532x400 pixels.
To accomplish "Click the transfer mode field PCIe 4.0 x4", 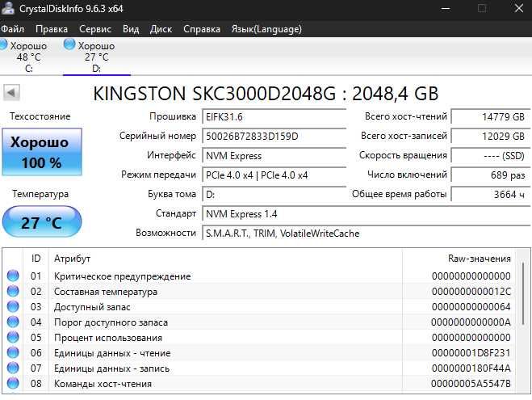I will point(274,175).
